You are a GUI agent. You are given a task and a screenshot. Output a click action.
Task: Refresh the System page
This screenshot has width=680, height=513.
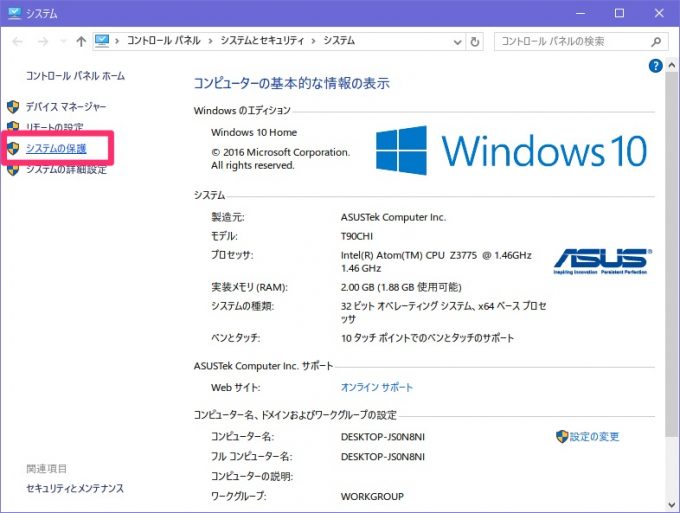tap(475, 42)
